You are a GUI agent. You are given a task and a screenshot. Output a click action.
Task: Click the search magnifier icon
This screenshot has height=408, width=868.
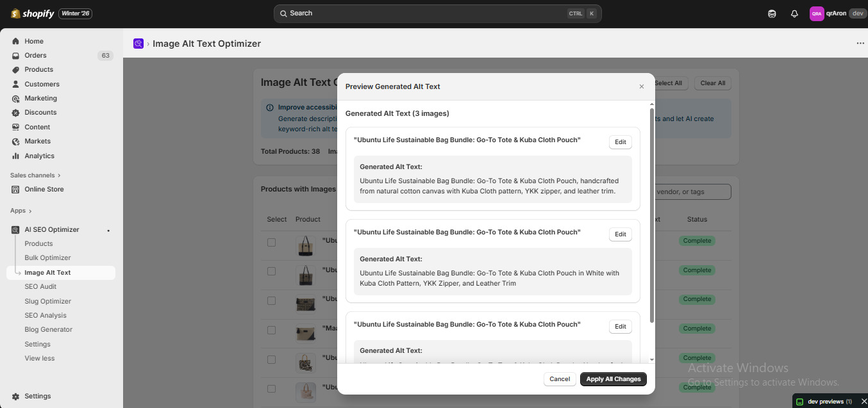coord(283,13)
